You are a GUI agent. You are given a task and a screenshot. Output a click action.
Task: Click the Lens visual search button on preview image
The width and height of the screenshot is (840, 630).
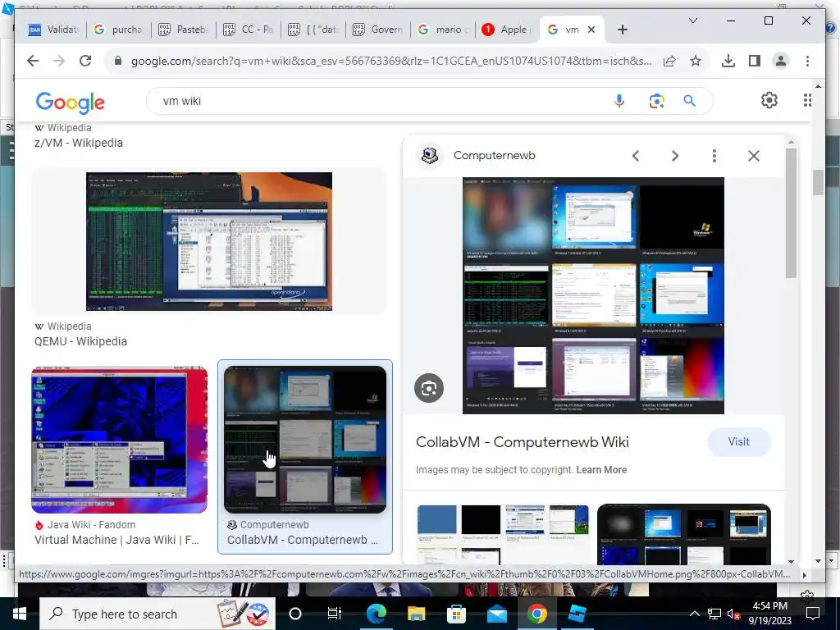click(429, 388)
